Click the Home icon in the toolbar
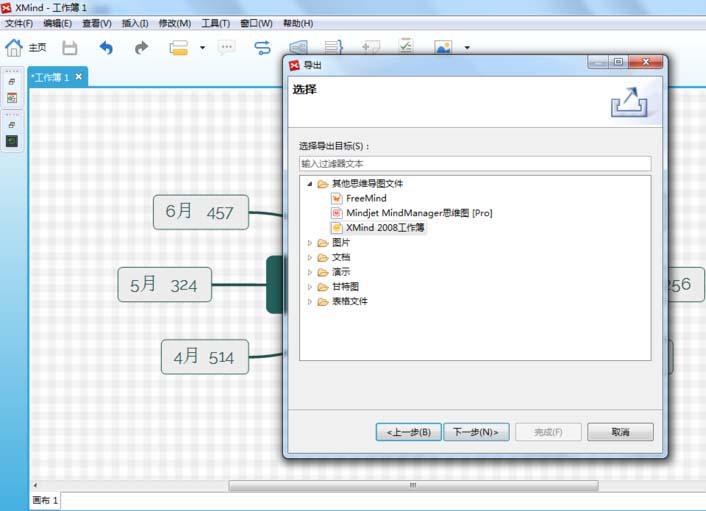Image resolution: width=706 pixels, height=511 pixels. point(14,47)
